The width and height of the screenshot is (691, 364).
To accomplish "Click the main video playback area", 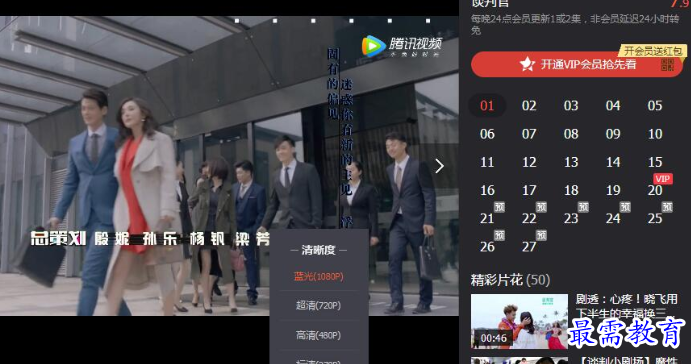I will [229, 166].
